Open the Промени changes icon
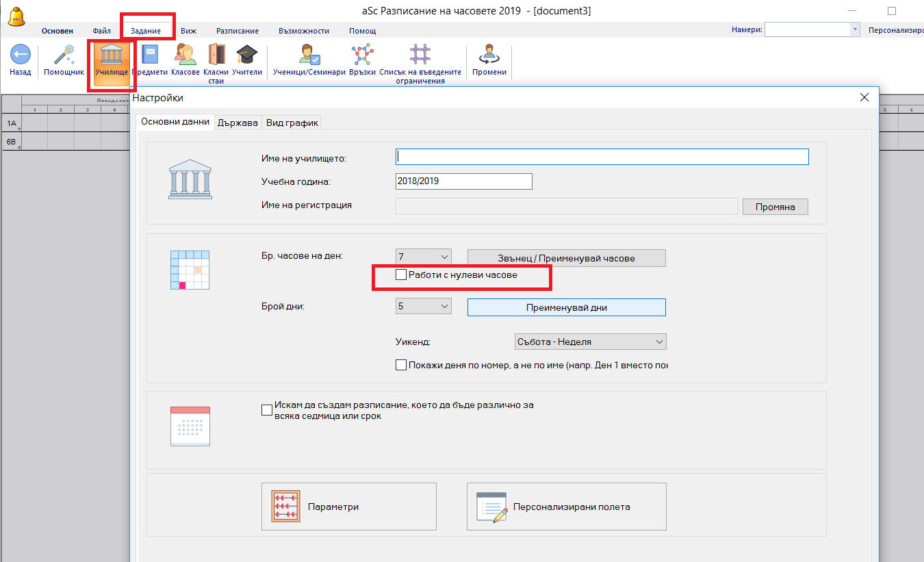Image resolution: width=924 pixels, height=562 pixels. coord(489,55)
